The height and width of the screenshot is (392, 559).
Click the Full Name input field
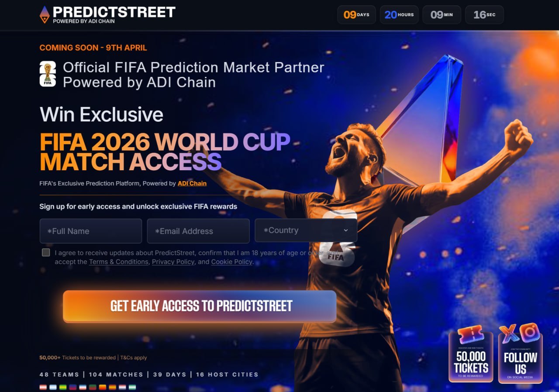[91, 231]
